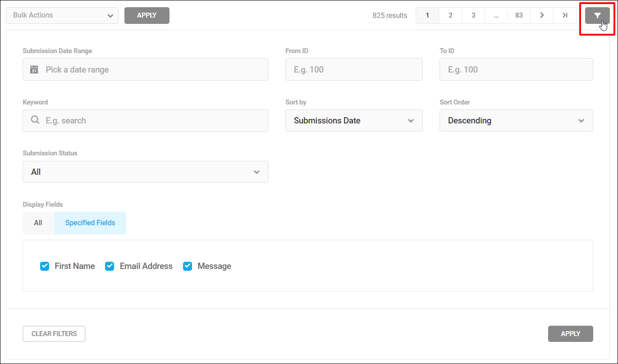This screenshot has height=364, width=618.
Task: Go to next page arrow
Action: (542, 15)
